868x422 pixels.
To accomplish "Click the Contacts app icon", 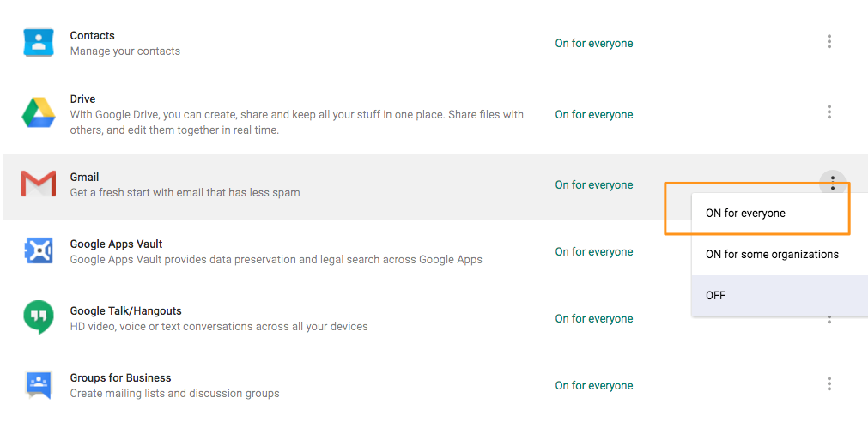I will pyautogui.click(x=39, y=43).
